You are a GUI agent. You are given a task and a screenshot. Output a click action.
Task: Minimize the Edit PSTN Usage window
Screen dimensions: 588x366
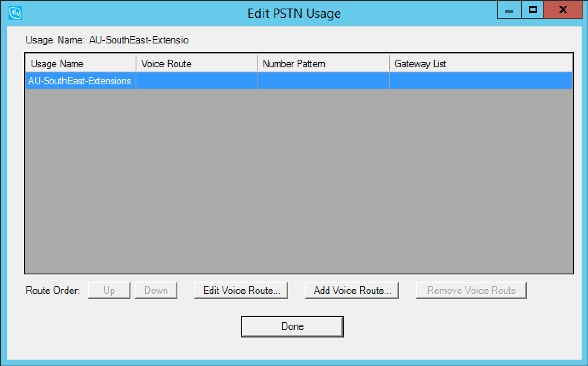(509, 10)
